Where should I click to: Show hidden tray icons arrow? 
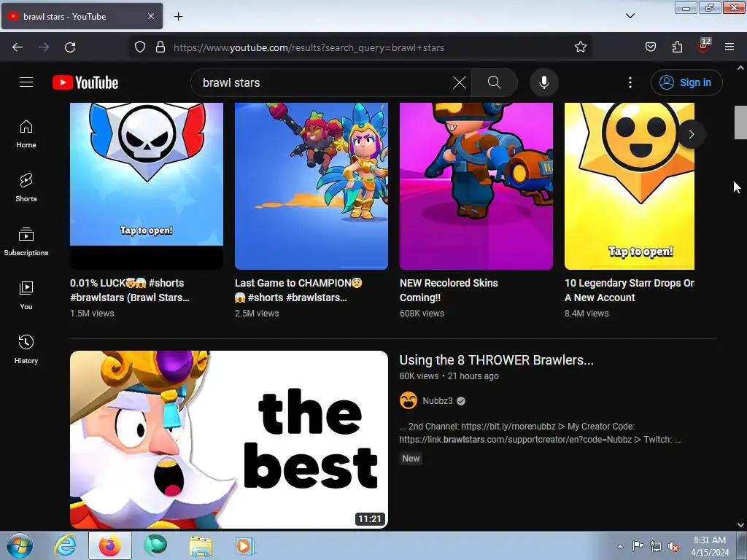[x=620, y=546]
